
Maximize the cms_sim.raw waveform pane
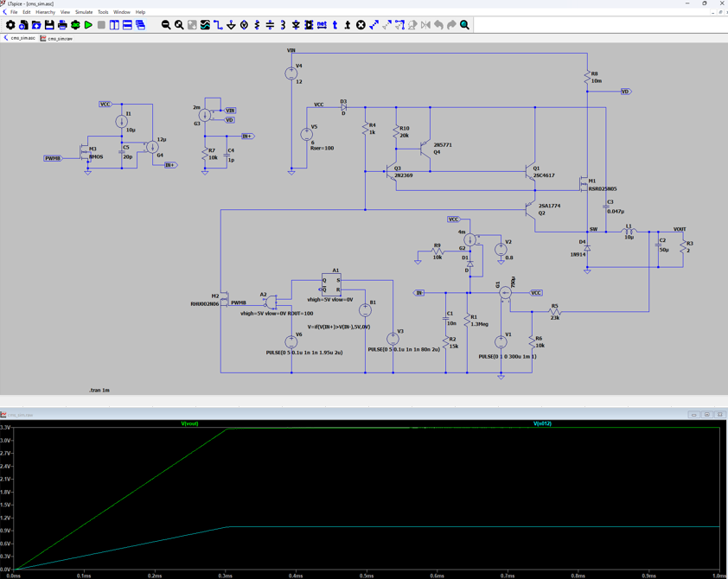pos(706,414)
